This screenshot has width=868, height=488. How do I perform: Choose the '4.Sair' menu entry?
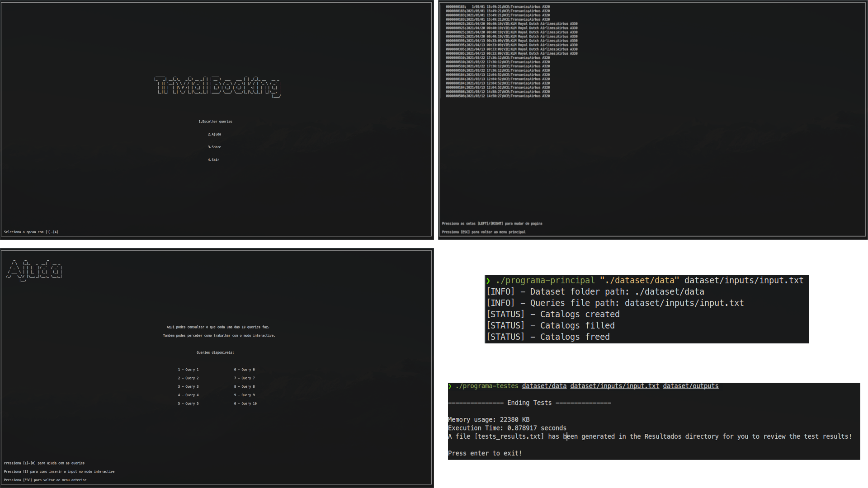[213, 160]
